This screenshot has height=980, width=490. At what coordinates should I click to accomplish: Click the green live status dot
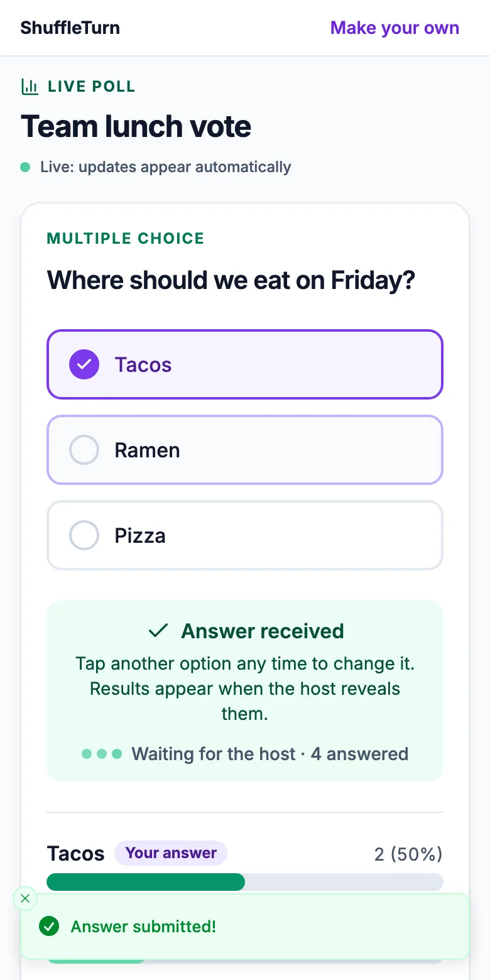coord(25,167)
